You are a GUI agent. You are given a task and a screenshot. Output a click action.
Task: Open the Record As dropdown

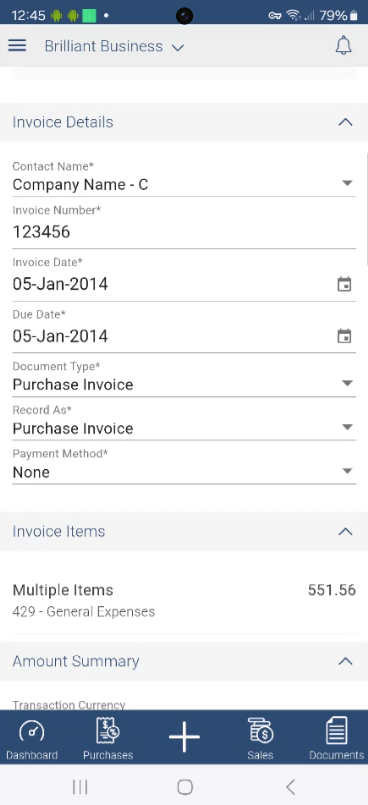click(184, 423)
